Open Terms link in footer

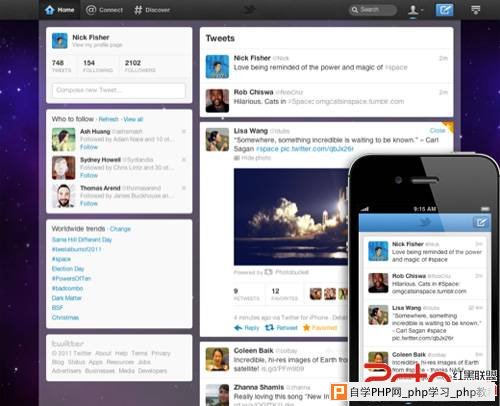(139, 353)
